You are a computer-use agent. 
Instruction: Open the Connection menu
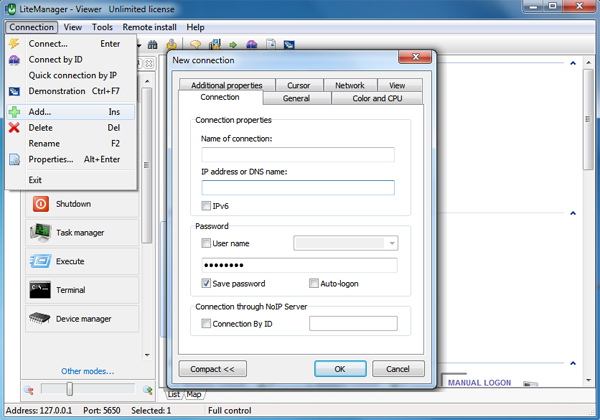coord(31,27)
